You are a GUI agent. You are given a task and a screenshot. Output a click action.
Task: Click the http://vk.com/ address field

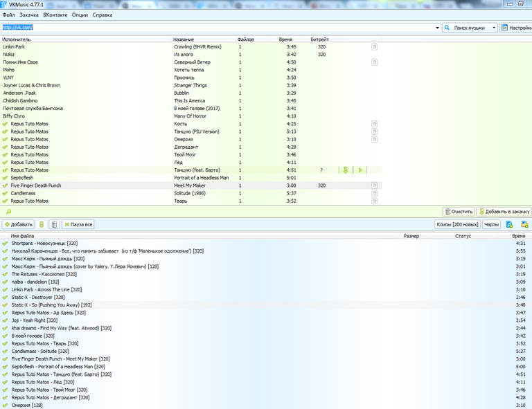pyautogui.click(x=217, y=28)
